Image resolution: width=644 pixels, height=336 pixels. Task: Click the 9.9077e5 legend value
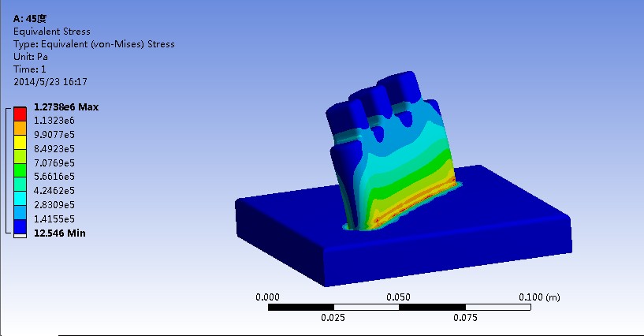point(54,135)
